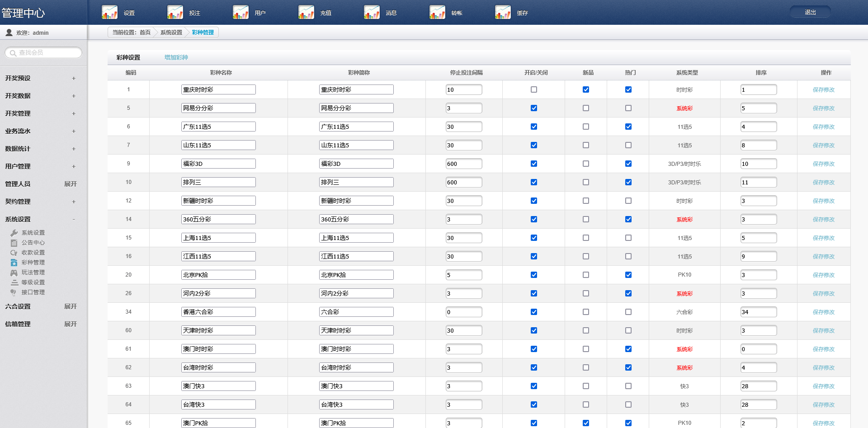868x428 pixels.
Task: Click the gamepad icon beside 玩法管理
Action: pyautogui.click(x=14, y=273)
